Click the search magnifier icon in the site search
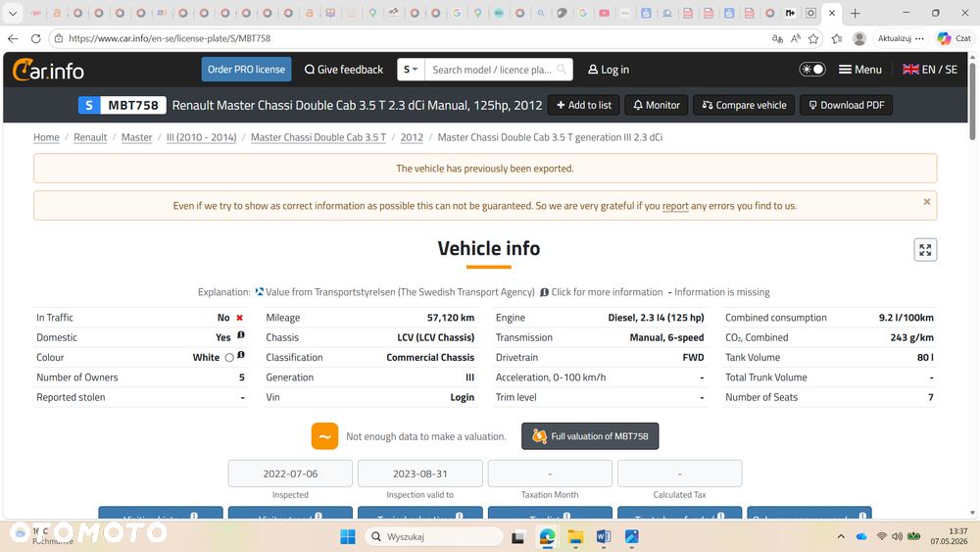This screenshot has height=552, width=980. [562, 69]
